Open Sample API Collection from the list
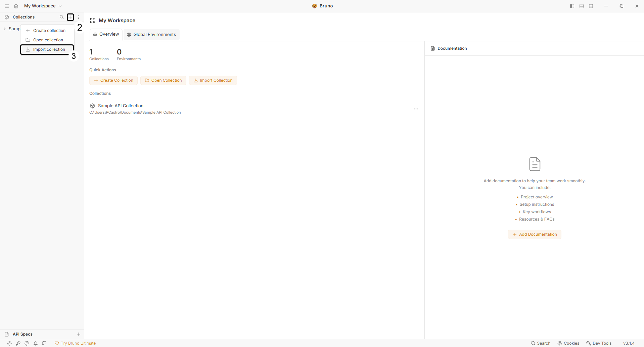The height and width of the screenshot is (347, 644). click(x=121, y=106)
